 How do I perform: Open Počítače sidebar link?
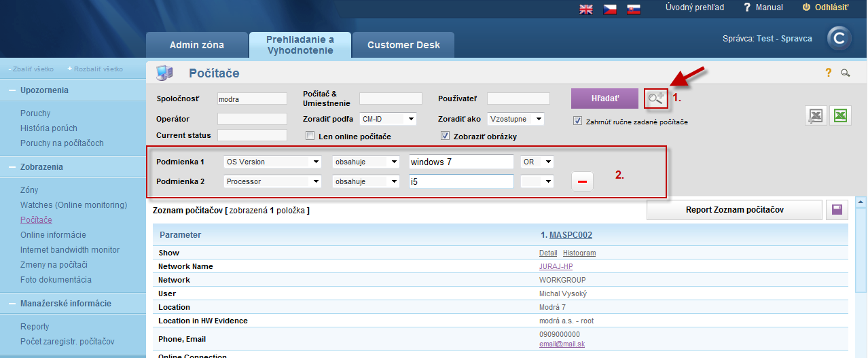click(x=36, y=220)
